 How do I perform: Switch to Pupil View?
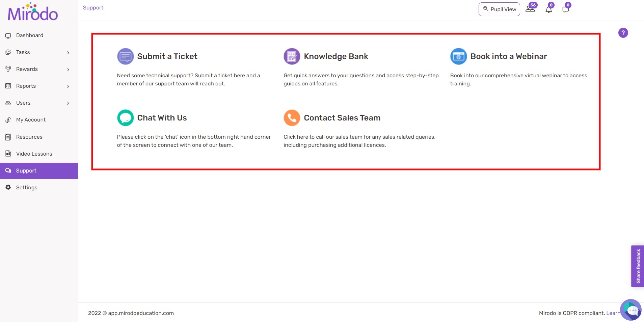499,9
